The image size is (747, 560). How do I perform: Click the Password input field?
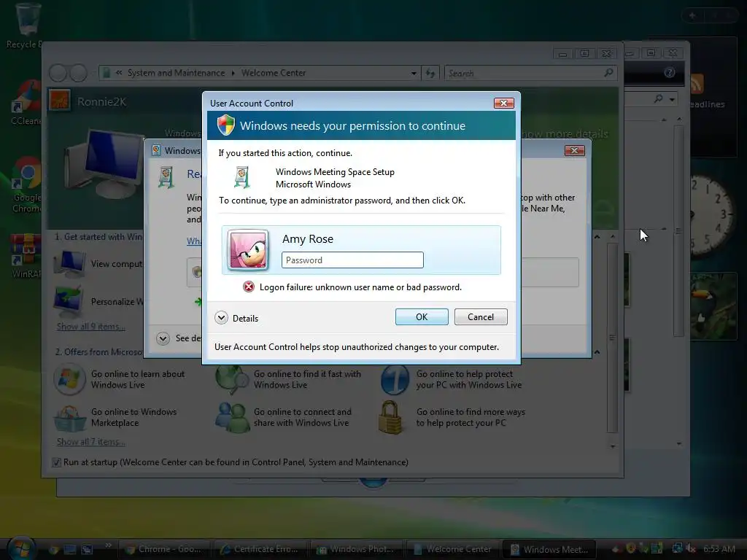tap(352, 260)
